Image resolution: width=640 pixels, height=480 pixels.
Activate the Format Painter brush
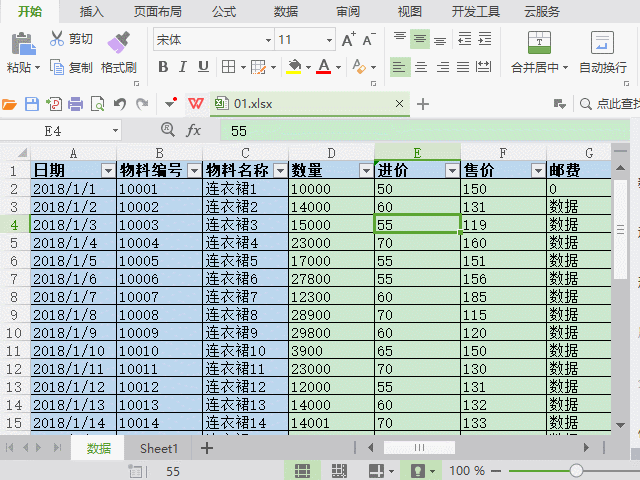[118, 42]
